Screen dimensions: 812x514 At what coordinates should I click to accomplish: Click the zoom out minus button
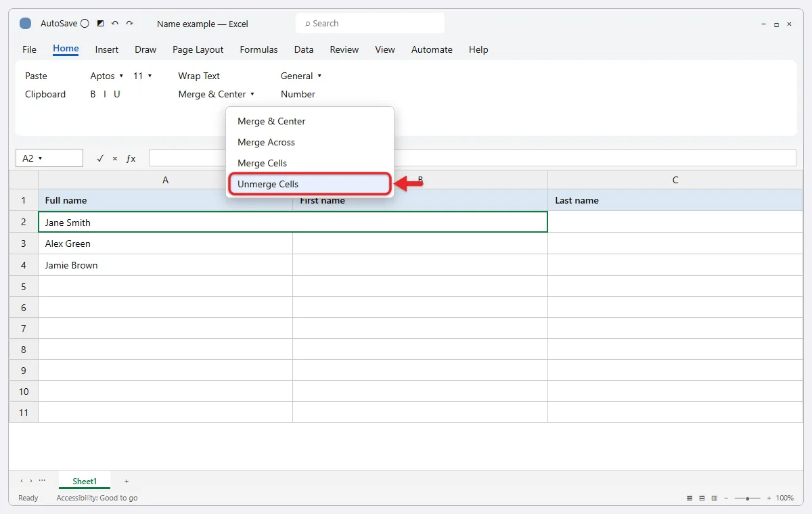tap(726, 498)
